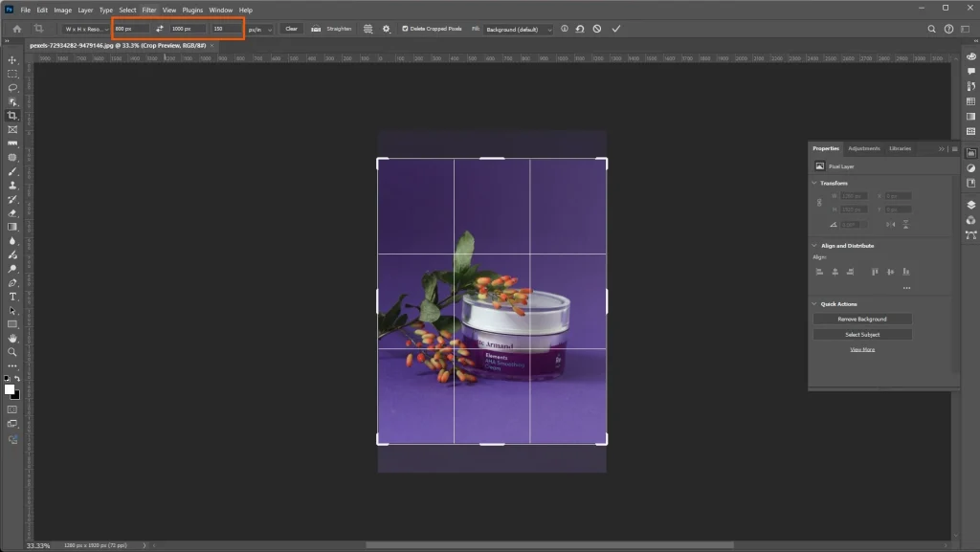This screenshot has height=552, width=980.
Task: Select the Hand tool
Action: click(12, 338)
